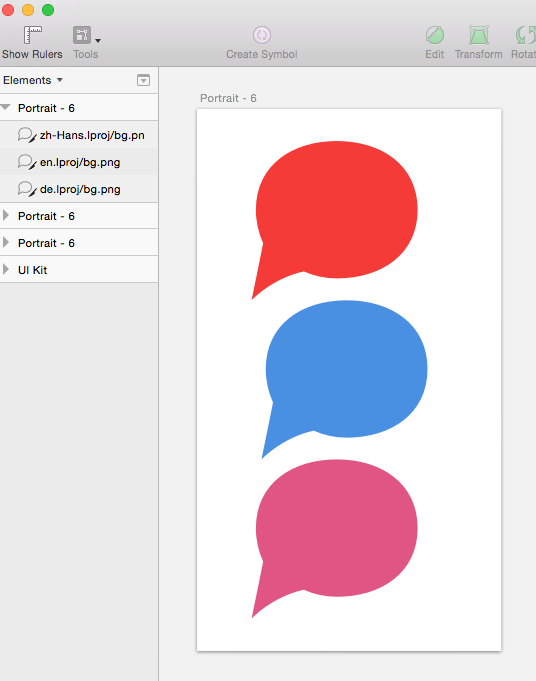Expand the UI Kit group

coord(6,269)
